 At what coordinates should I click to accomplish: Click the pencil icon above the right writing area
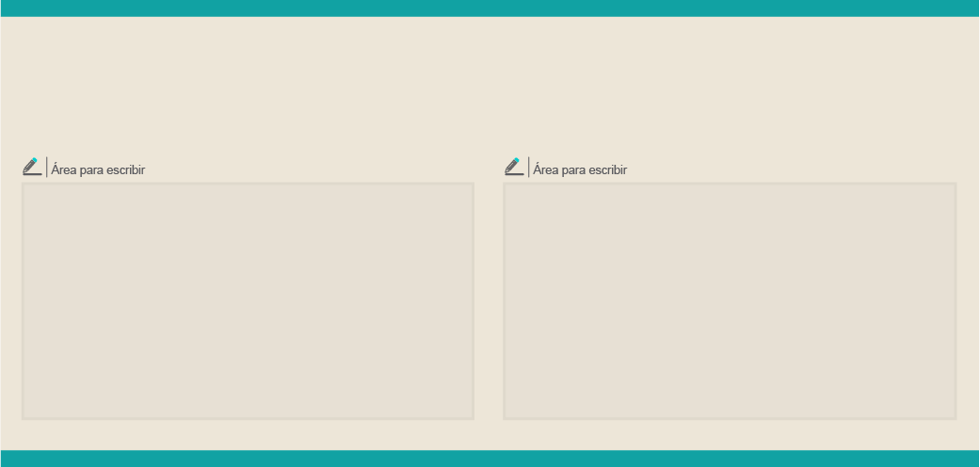514,167
